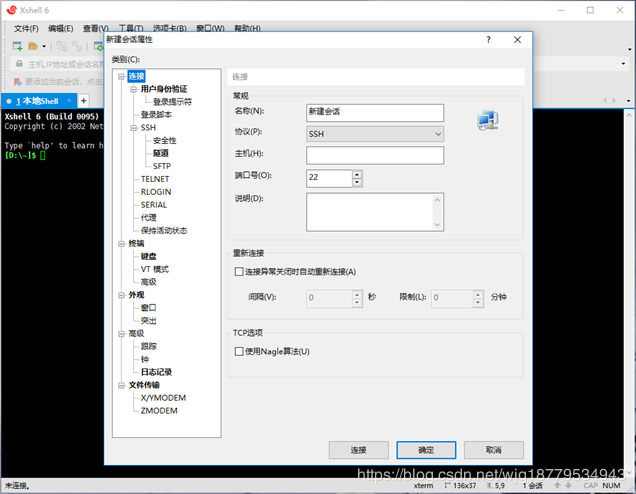The height and width of the screenshot is (494, 636).
Task: Click the open session folder icon
Action: pyautogui.click(x=33, y=46)
